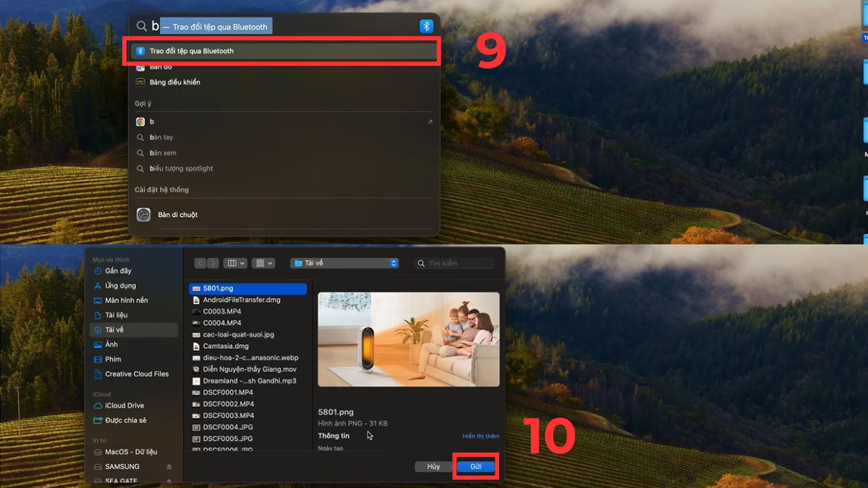Click the 'Hủy' cancel button
Viewport: 868px width, 488px height.
click(433, 467)
